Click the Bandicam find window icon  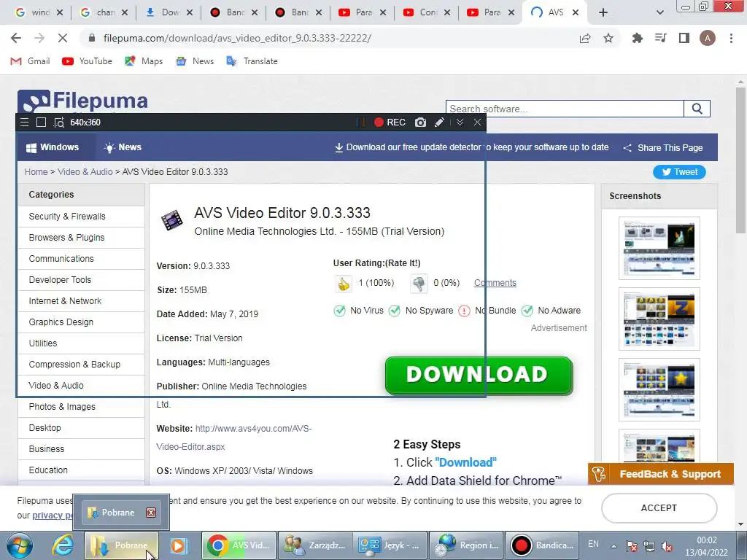pos(58,122)
